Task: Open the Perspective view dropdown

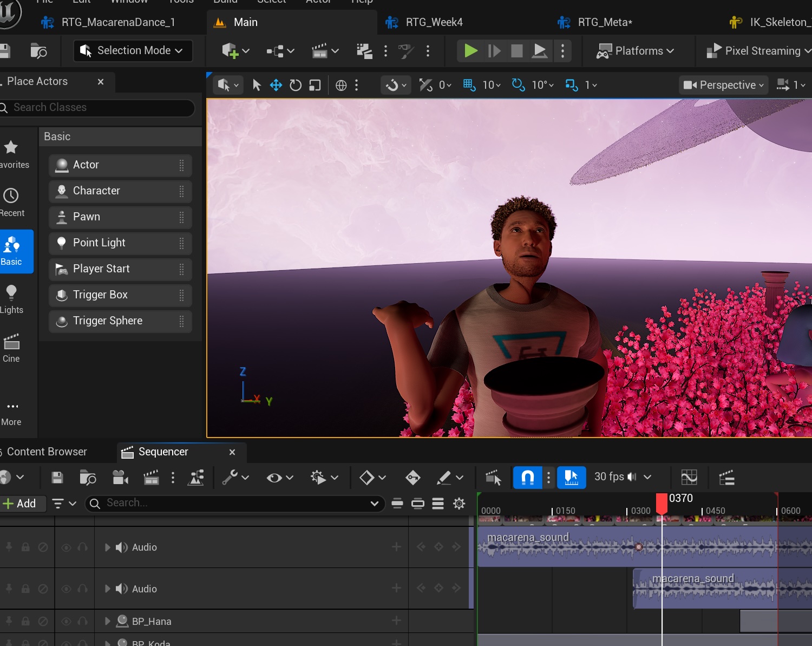Action: click(x=723, y=85)
